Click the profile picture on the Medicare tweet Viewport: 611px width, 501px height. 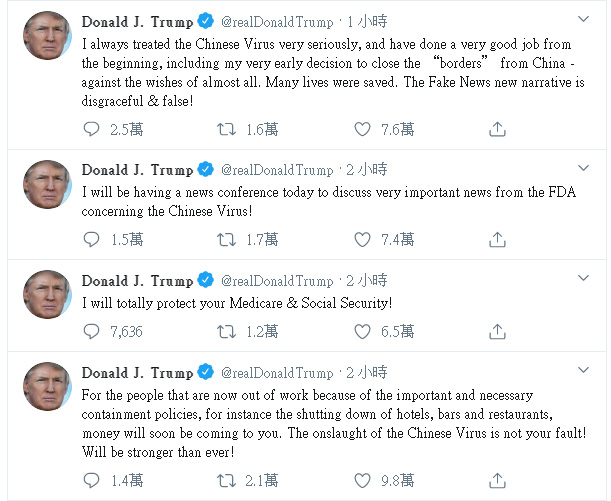tap(45, 296)
